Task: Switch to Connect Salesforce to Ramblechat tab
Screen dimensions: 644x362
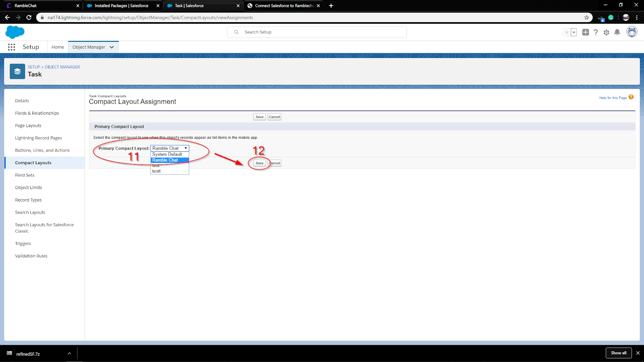Action: [x=283, y=6]
